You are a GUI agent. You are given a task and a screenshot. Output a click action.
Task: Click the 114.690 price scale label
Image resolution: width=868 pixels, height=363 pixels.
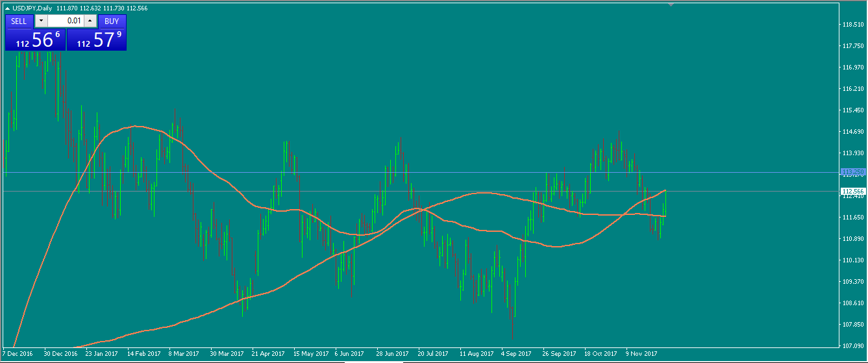click(852, 132)
